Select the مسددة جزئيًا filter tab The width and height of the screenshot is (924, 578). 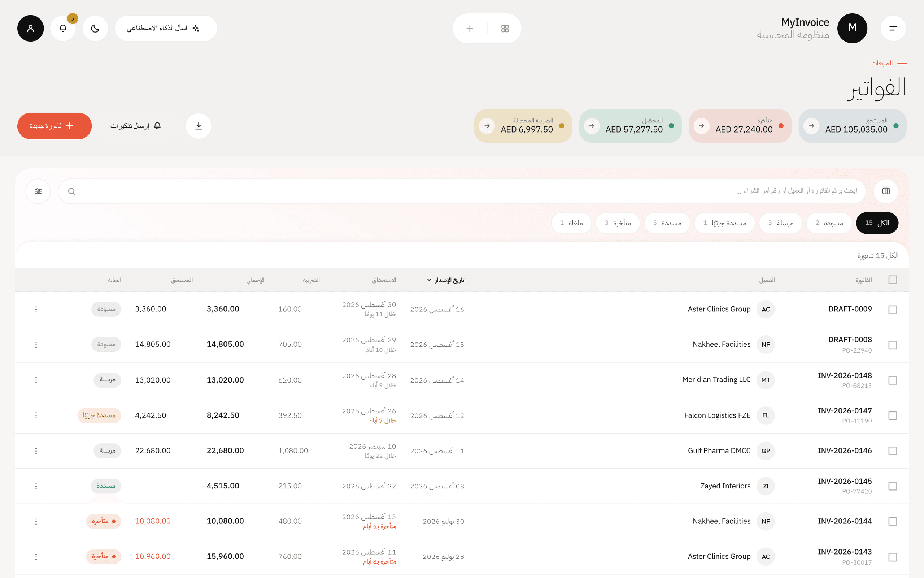(724, 223)
